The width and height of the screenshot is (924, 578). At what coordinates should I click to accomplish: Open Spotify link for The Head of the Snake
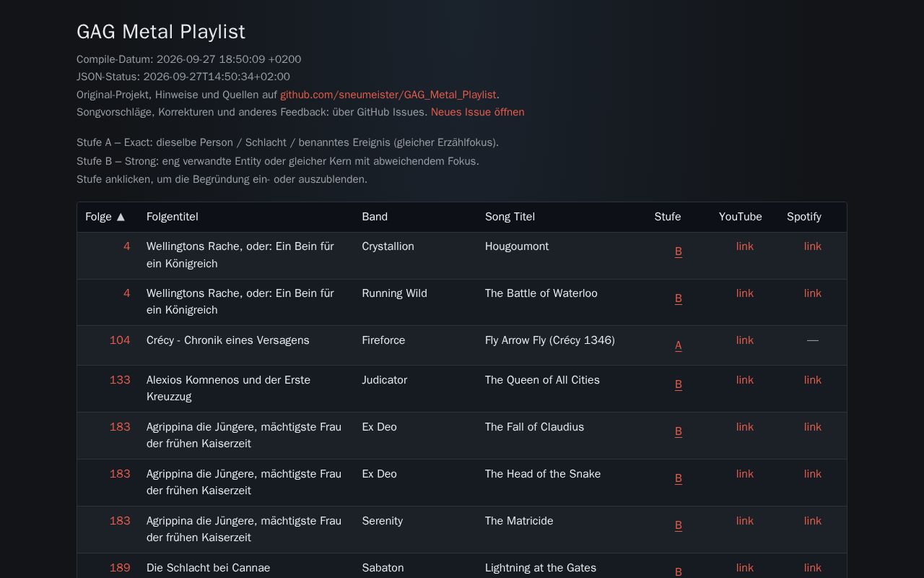tap(813, 474)
